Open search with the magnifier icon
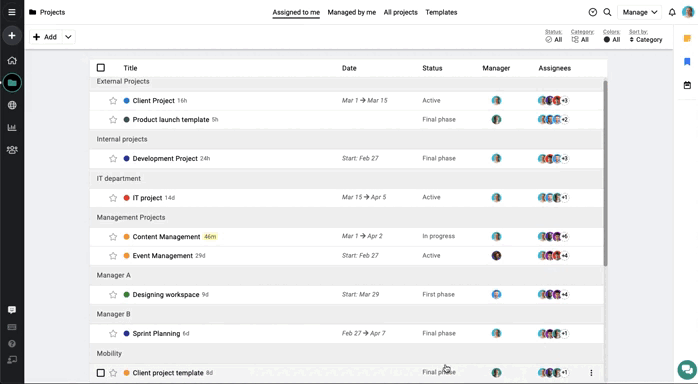Viewport: 698px width, 384px height. [x=607, y=12]
